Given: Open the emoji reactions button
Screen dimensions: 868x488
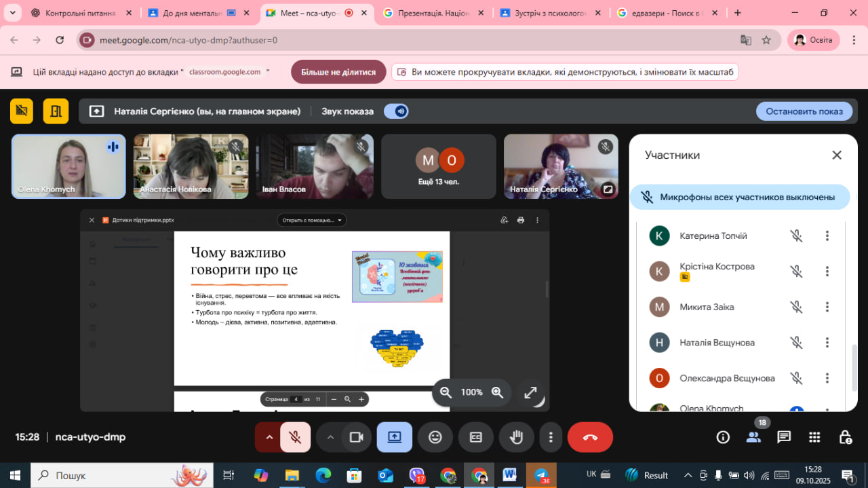Looking at the screenshot, I should point(435,437).
